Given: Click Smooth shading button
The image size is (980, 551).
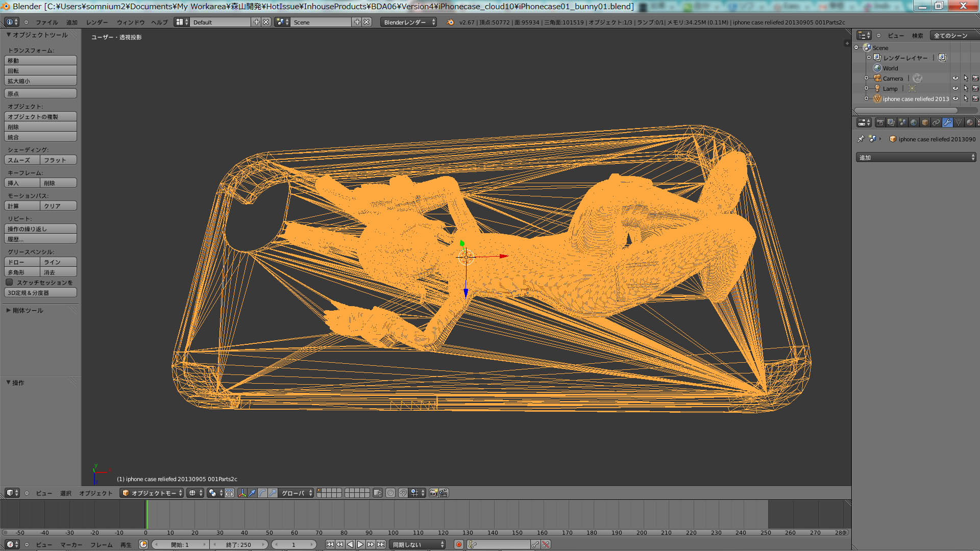Looking at the screenshot, I should point(22,160).
